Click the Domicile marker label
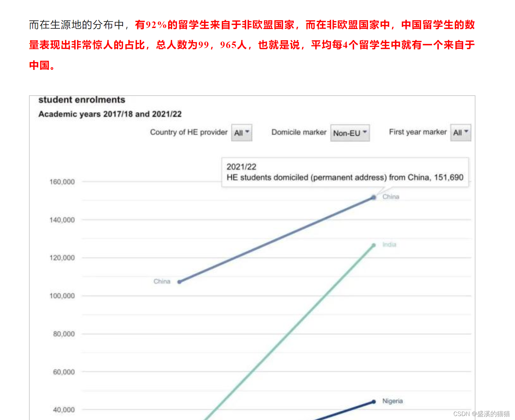 (299, 132)
